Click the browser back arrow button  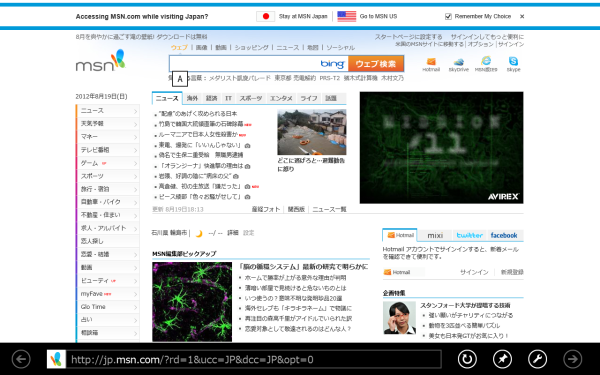point(21,359)
